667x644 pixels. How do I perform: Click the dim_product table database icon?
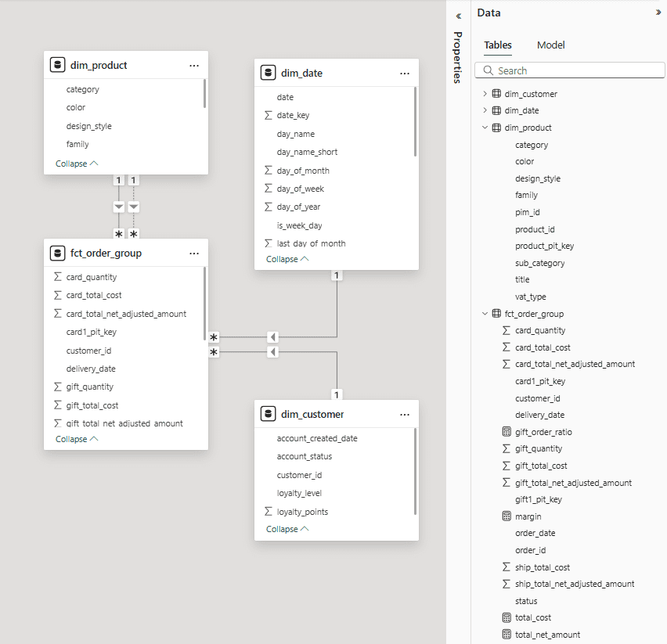point(57,66)
